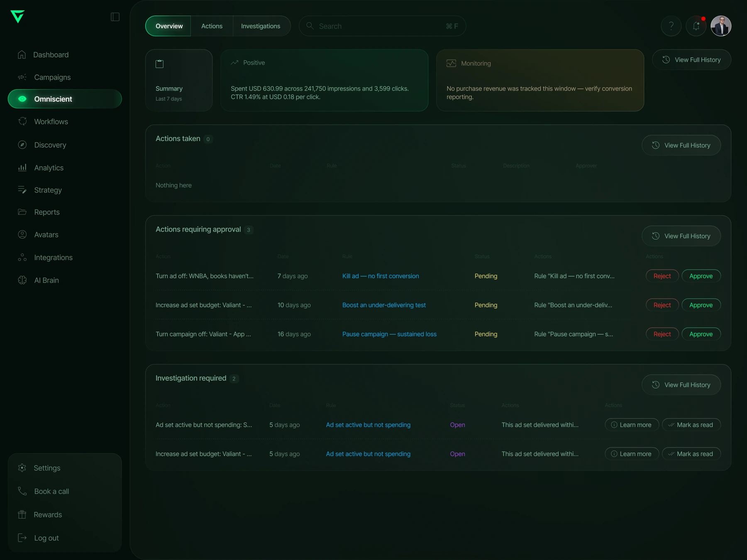Click the Settings gear icon

click(x=22, y=468)
